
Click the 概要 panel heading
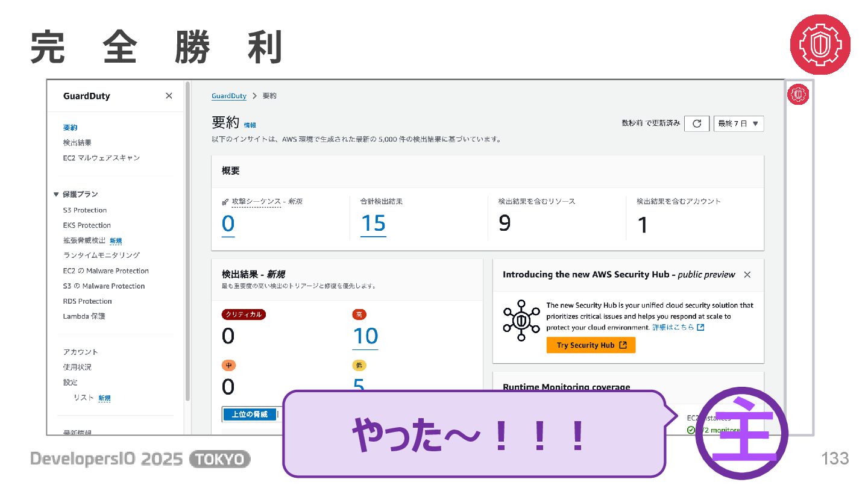point(231,171)
